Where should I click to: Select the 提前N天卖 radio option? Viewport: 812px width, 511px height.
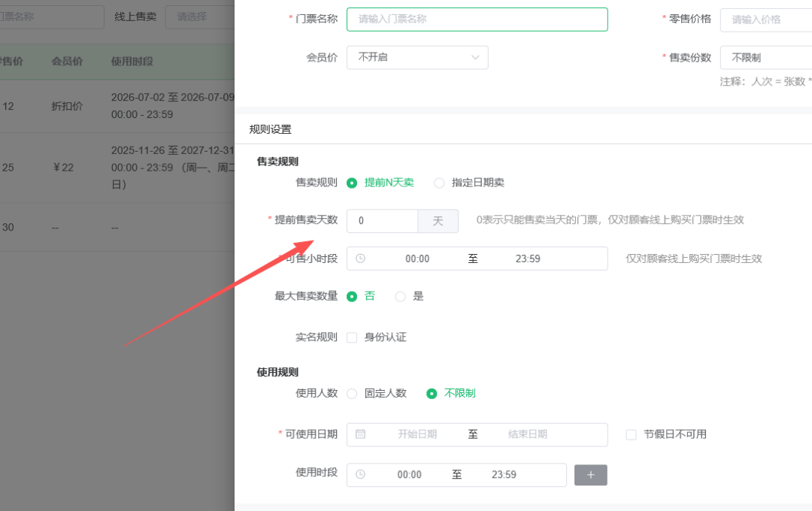point(352,183)
